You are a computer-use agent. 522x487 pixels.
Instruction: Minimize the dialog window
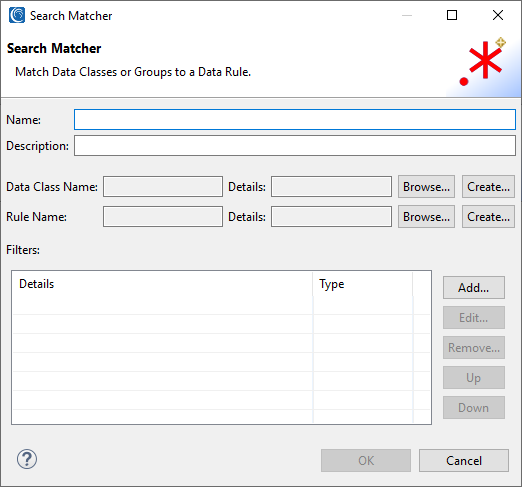coord(407,15)
